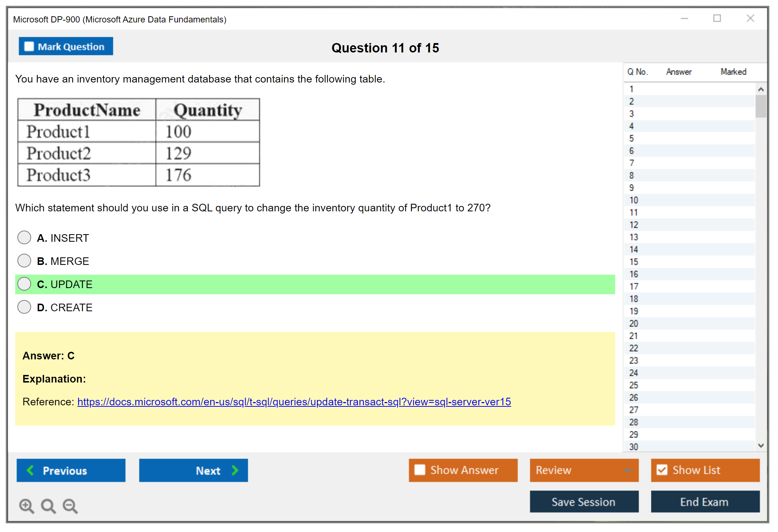Select radio option A. INSERT
Viewport: 778px width, 532px height.
tap(24, 238)
